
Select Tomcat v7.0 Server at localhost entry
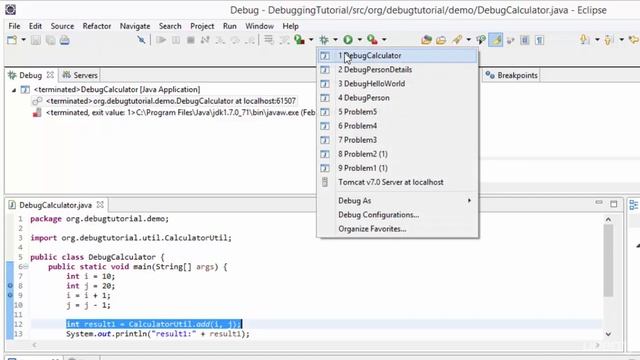coord(398,182)
